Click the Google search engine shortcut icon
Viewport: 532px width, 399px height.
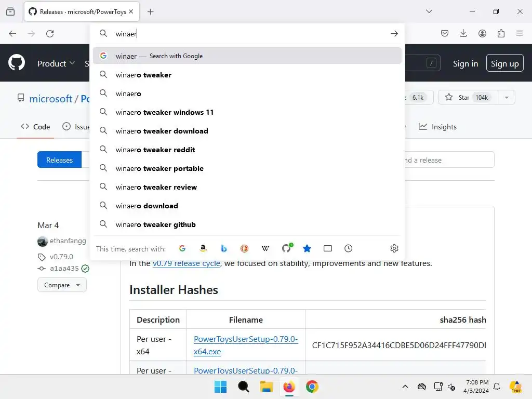[182, 248]
